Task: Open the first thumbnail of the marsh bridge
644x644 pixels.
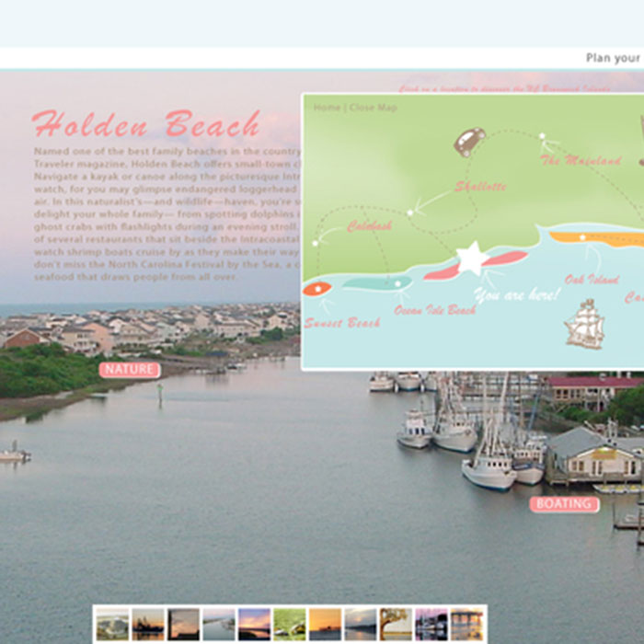Action: (112, 625)
